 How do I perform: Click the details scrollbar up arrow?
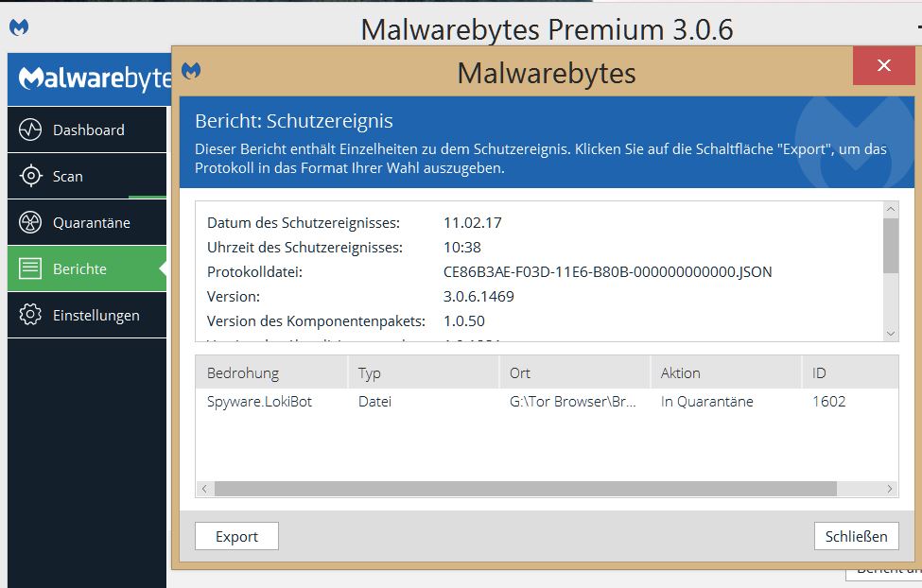pos(891,209)
